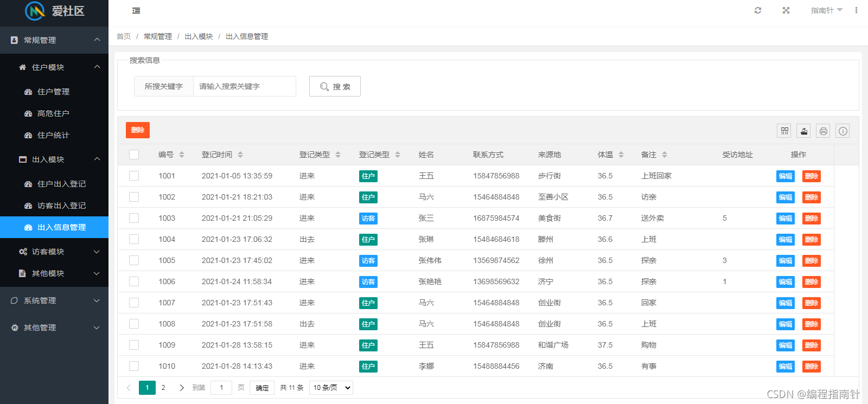Click 常规管理 breadcrumb link
Viewport: 868px width, 404px height.
[x=158, y=36]
